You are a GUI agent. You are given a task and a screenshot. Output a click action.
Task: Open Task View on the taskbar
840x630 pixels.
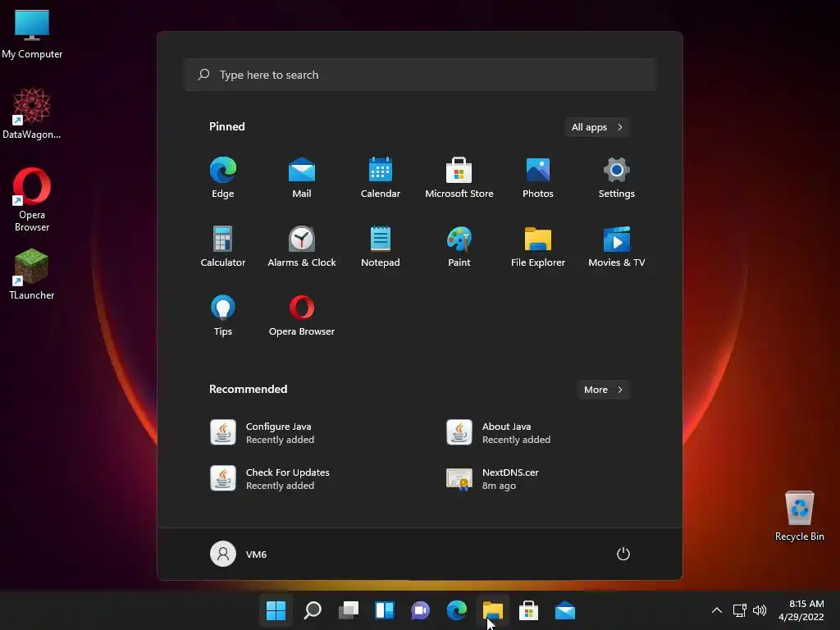tap(349, 610)
